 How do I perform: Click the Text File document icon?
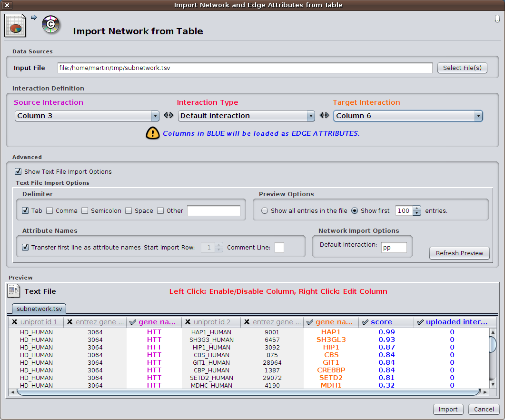tap(13, 291)
